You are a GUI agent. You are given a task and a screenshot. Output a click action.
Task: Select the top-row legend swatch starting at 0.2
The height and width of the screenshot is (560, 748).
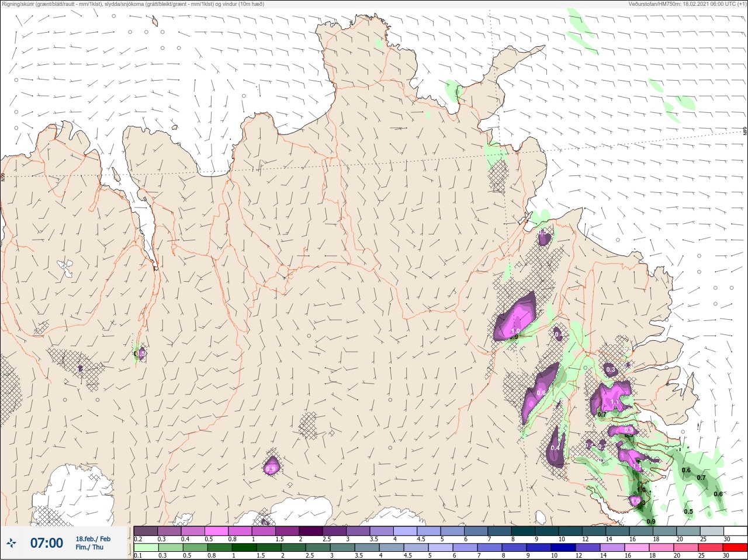tap(146, 531)
